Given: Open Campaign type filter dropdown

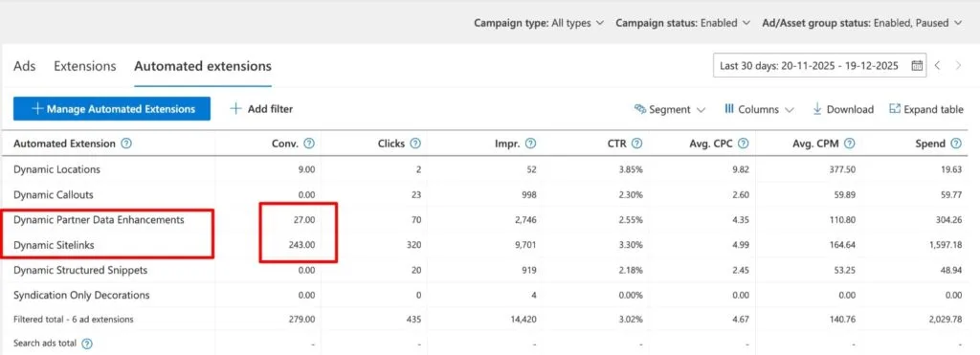Looking at the screenshot, I should click(539, 23).
